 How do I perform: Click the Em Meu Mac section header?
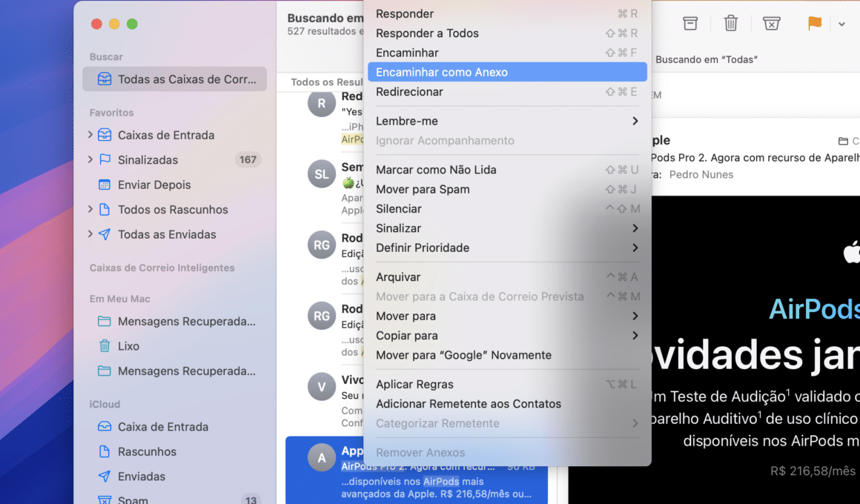click(x=119, y=299)
